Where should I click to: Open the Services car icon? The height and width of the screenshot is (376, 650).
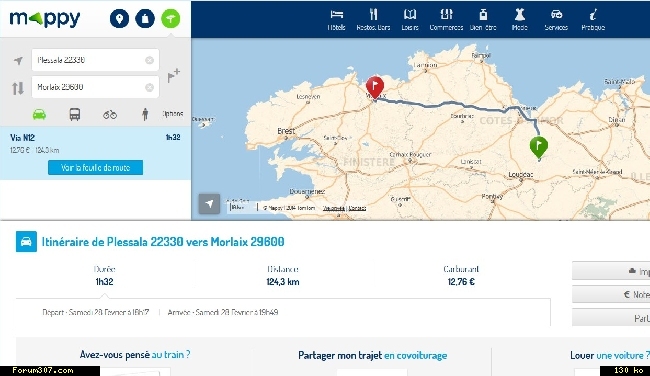[x=556, y=15]
